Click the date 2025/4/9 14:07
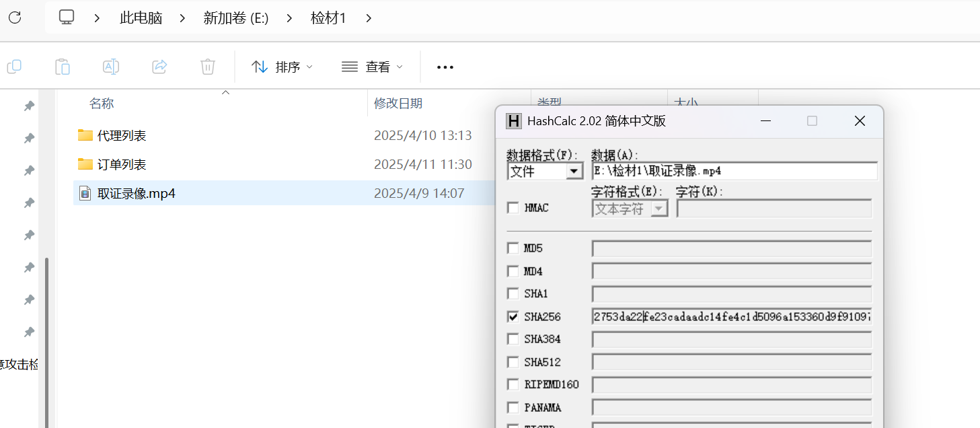This screenshot has height=428, width=980. [x=419, y=194]
